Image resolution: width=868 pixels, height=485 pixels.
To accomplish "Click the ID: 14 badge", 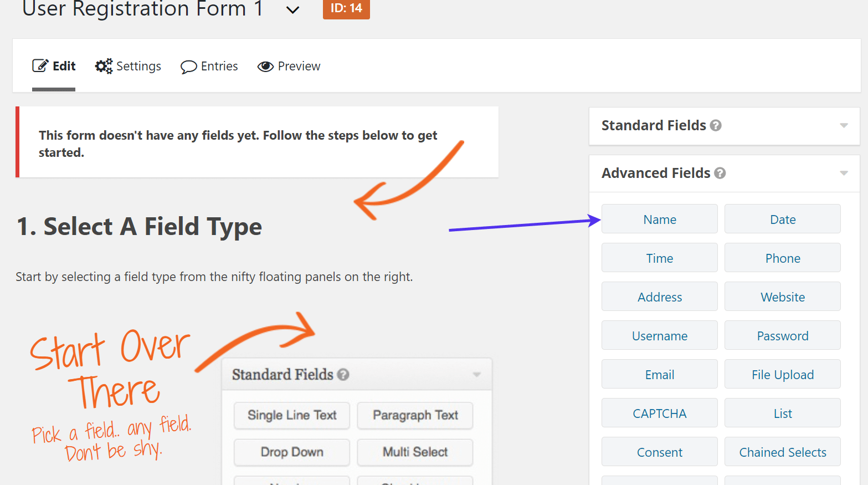I will [346, 9].
